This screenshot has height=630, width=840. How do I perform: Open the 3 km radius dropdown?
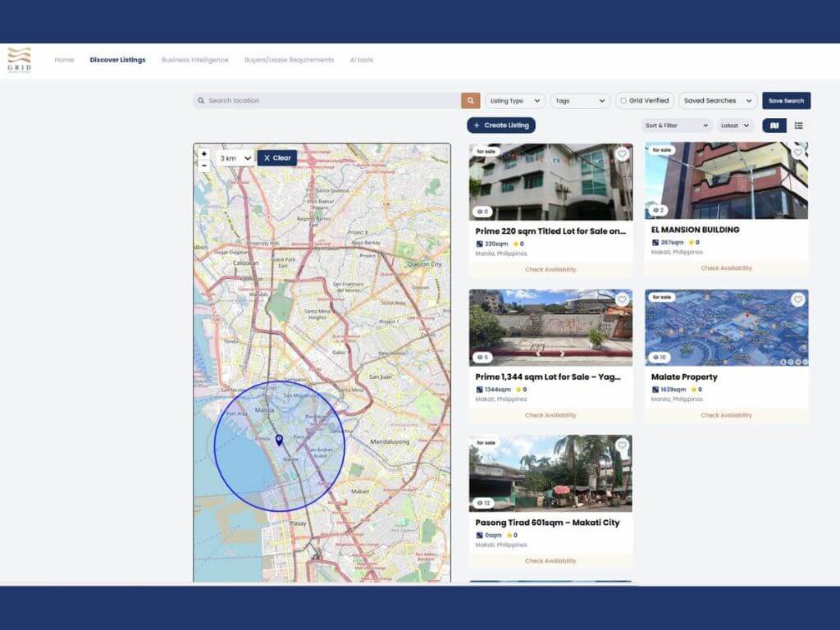point(235,158)
